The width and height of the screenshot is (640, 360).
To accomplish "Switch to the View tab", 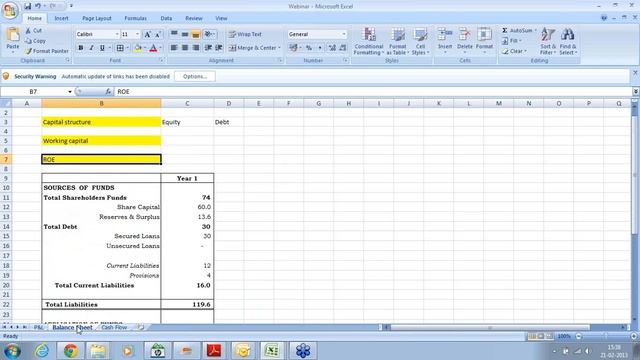I will [221, 18].
